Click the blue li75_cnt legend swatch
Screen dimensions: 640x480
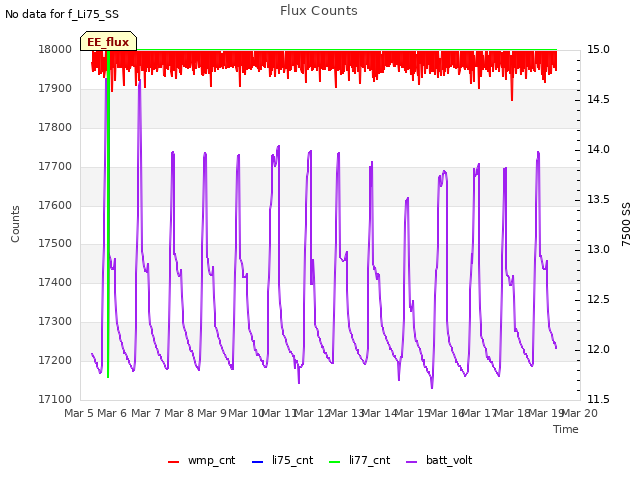(x=258, y=462)
